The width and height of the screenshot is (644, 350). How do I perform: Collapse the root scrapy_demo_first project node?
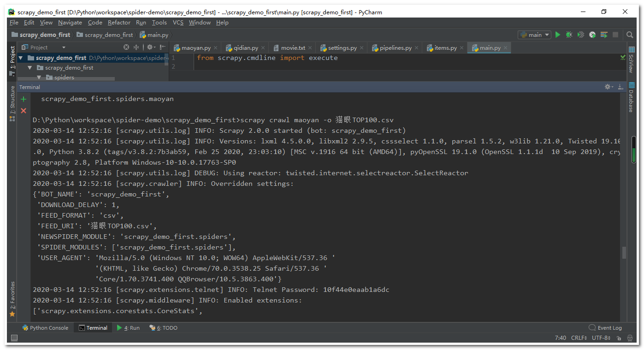pyautogui.click(x=21, y=58)
